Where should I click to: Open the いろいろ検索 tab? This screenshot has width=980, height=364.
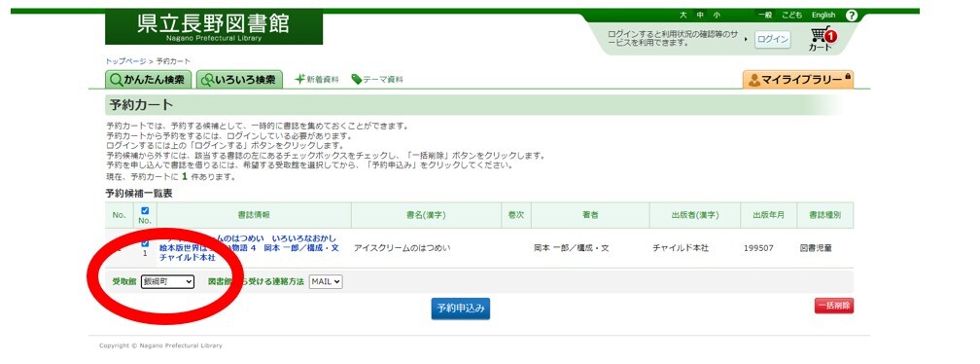(x=239, y=80)
